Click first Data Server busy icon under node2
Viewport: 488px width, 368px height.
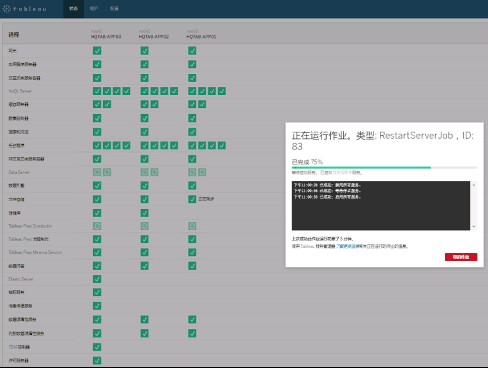pyautogui.click(x=144, y=172)
